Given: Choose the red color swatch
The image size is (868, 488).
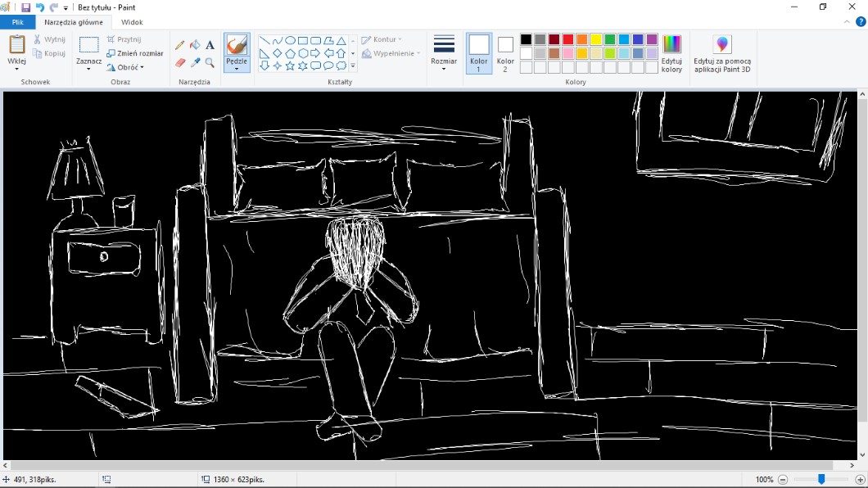Looking at the screenshot, I should point(568,39).
